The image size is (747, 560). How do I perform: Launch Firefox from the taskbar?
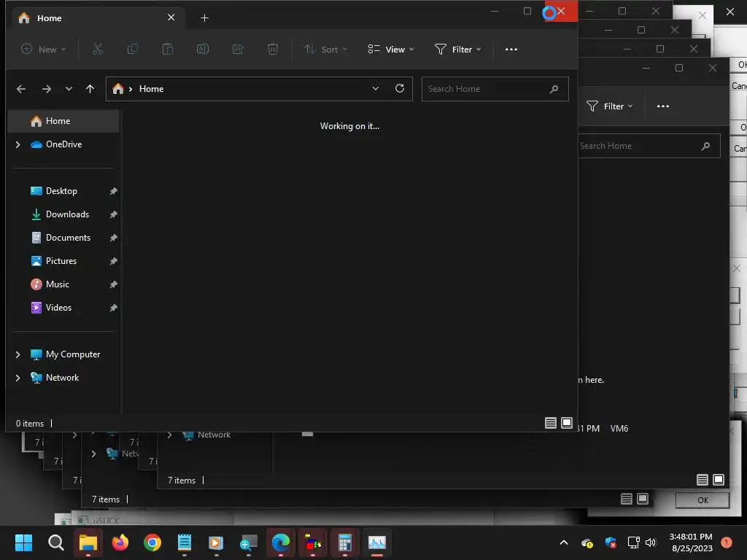120,542
